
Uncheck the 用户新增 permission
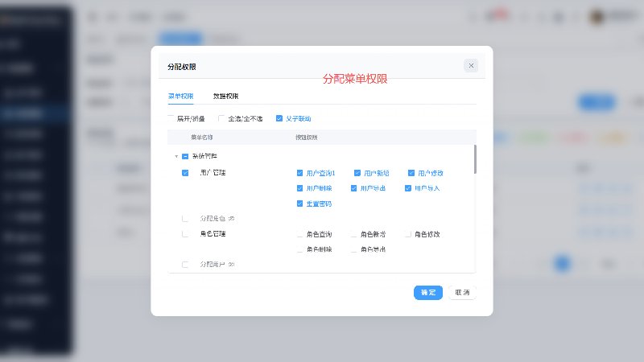(x=357, y=173)
